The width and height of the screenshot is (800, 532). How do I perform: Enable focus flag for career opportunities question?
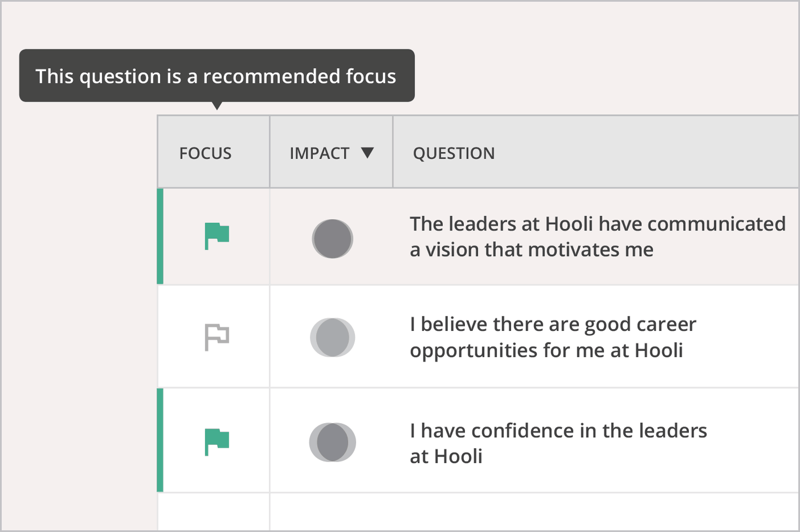pyautogui.click(x=217, y=337)
